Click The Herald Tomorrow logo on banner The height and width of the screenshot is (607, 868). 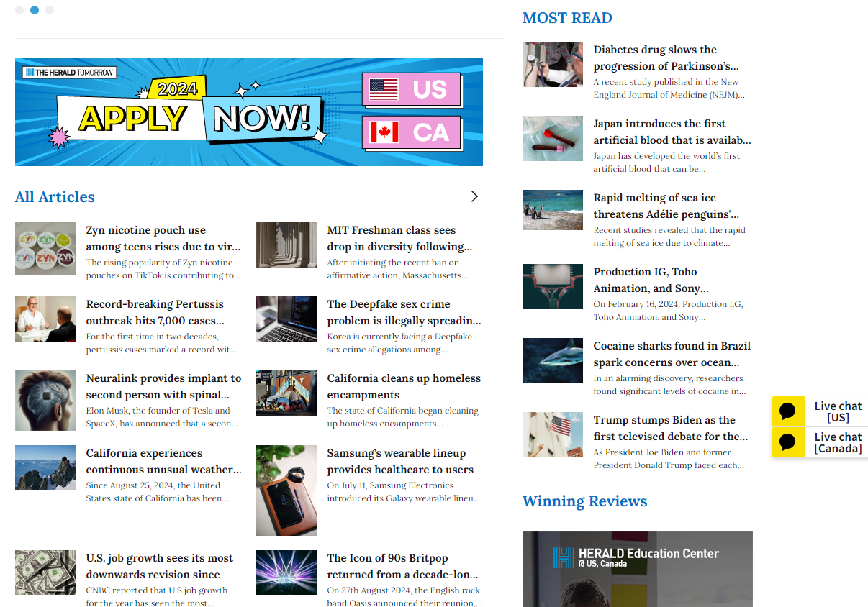pyautogui.click(x=69, y=72)
